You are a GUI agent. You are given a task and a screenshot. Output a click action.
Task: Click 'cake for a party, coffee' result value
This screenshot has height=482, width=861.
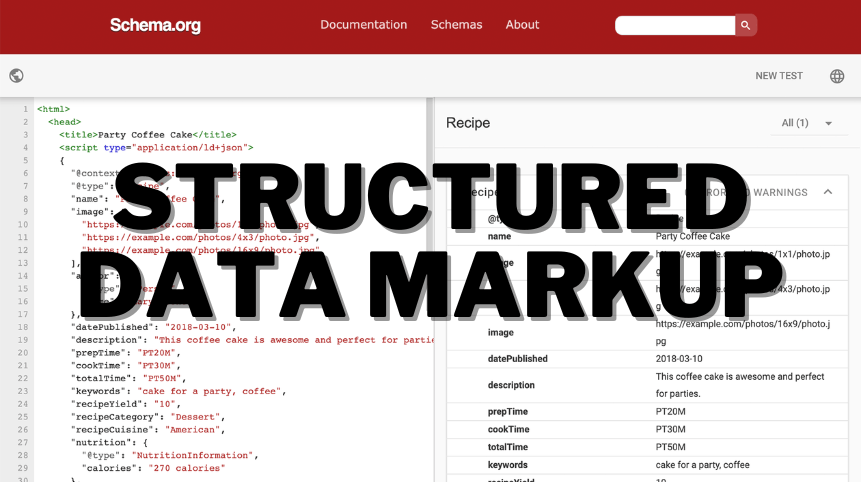coord(702,464)
